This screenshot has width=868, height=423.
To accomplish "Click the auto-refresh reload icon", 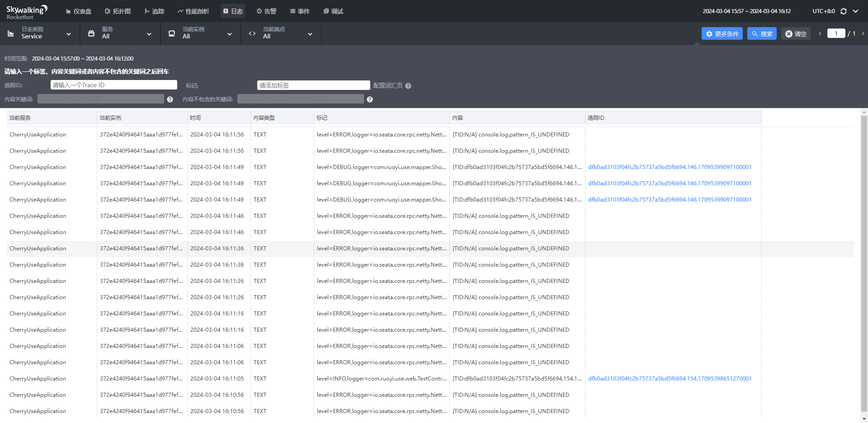I will click(844, 11).
